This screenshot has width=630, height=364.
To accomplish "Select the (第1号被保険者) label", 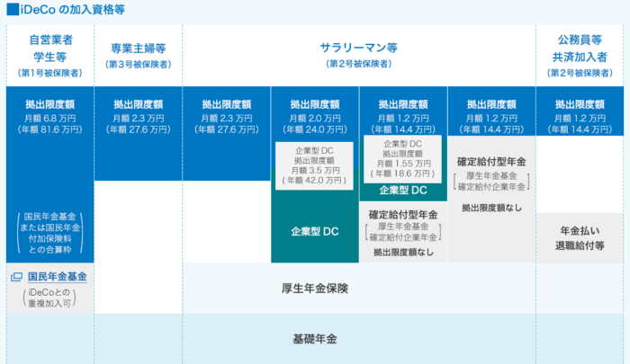I will [50, 73].
